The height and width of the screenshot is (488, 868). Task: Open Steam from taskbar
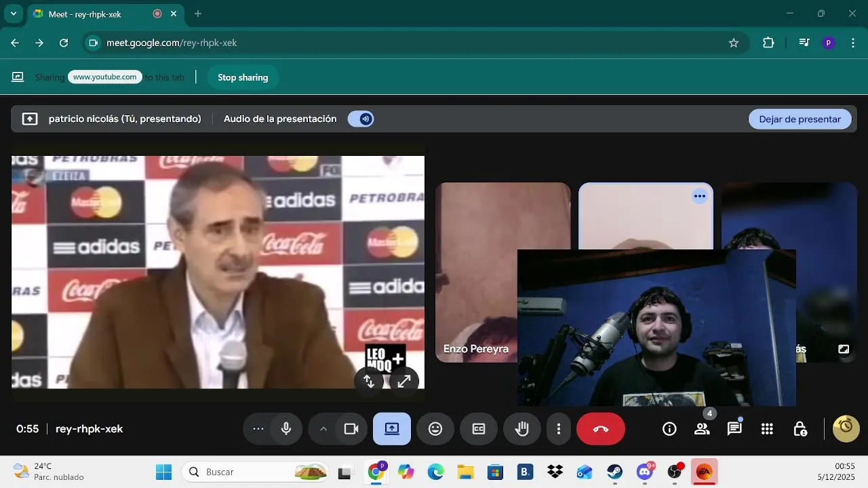(615, 472)
